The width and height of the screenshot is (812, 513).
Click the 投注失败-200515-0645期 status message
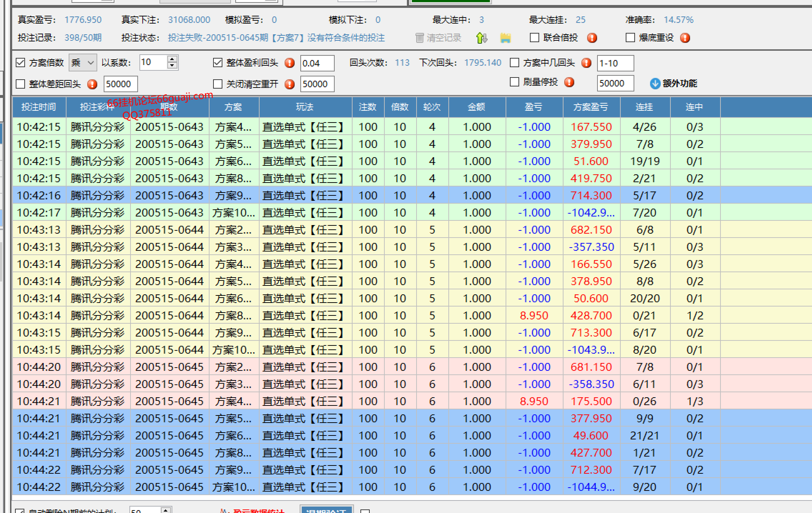[276, 38]
